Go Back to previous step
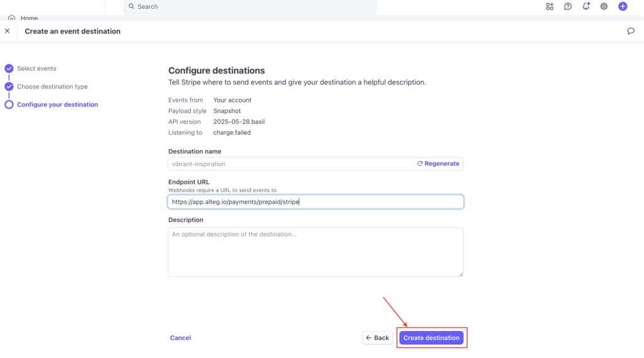Viewport: 644px width, 358px height. tap(377, 338)
